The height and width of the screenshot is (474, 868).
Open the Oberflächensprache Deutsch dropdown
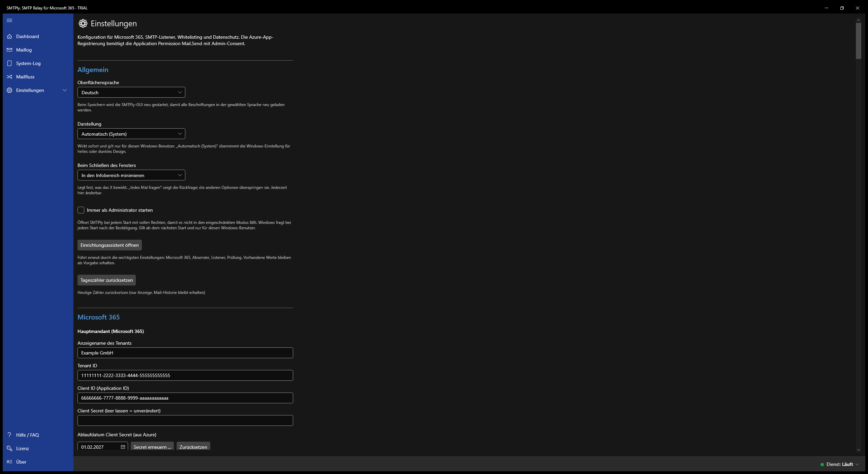click(131, 92)
